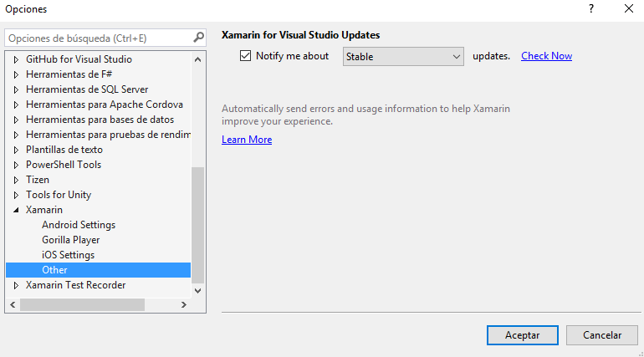Open the Learn More link
The width and height of the screenshot is (644, 357).
tap(247, 140)
